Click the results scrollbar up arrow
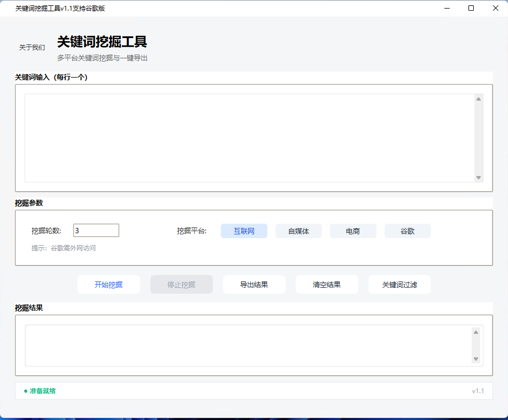This screenshot has height=420, width=508. point(476,332)
